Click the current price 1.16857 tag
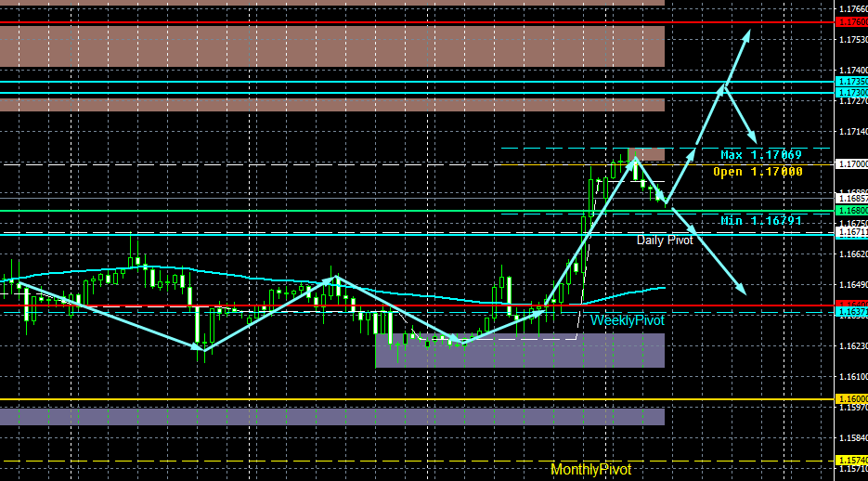Screen dimensions: 868x481 coord(851,198)
